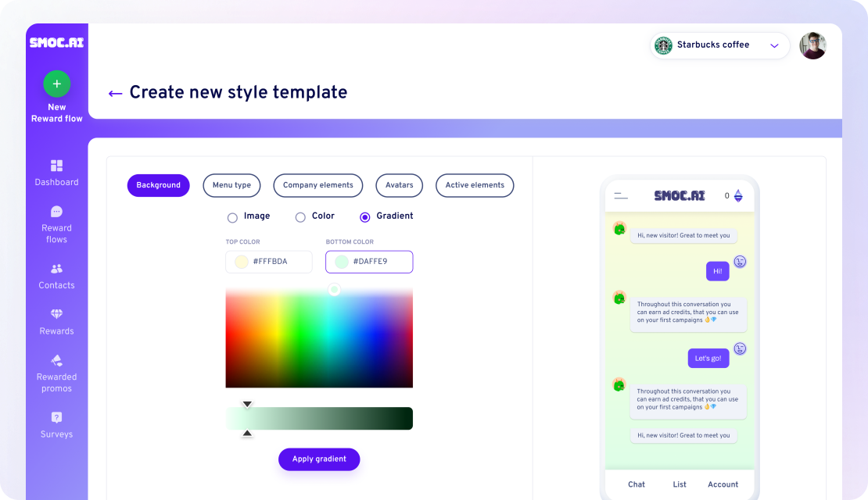
Task: Click the bottom color swatch #DAFFE9
Action: (342, 262)
